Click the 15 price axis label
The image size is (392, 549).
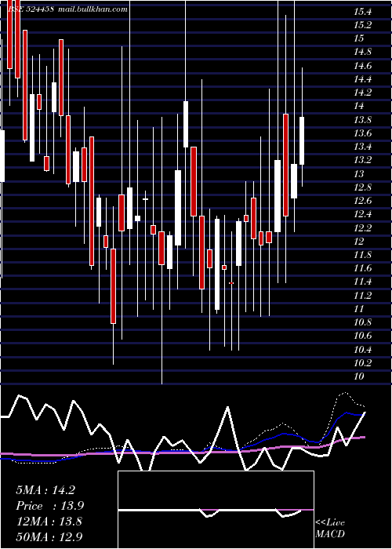click(358, 38)
